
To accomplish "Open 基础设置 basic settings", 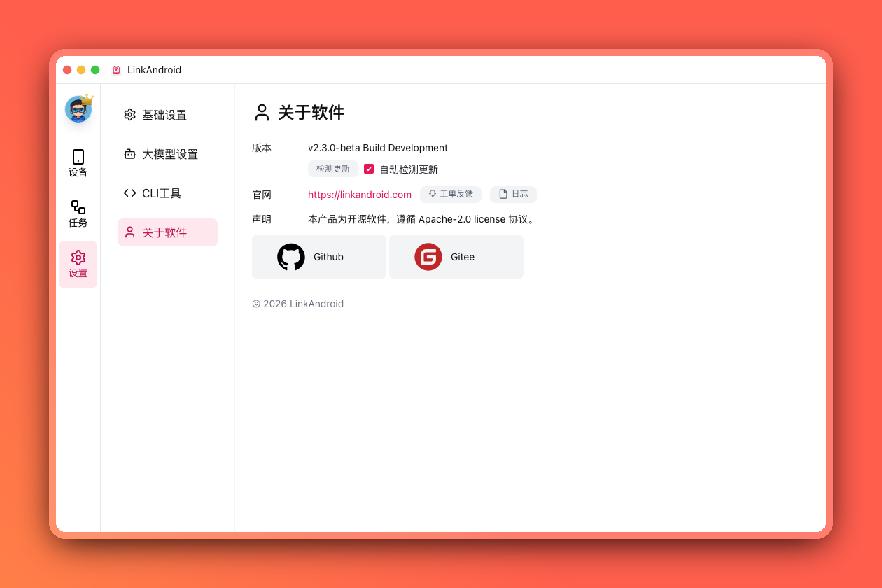I will 167,115.
